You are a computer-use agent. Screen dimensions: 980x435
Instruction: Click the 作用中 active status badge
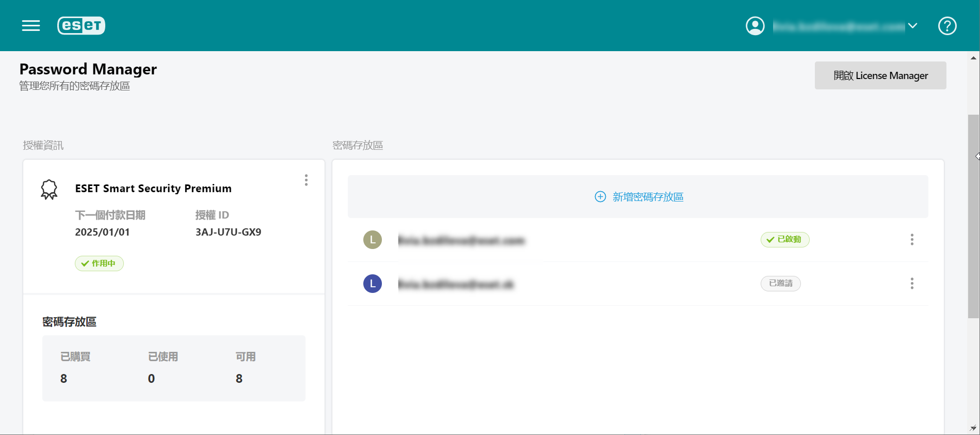[99, 263]
